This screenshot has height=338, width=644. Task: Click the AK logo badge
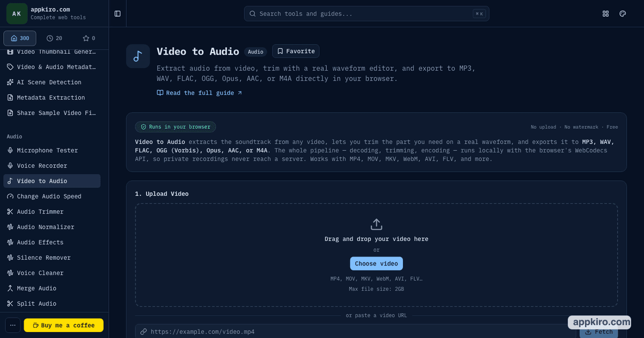[17, 13]
